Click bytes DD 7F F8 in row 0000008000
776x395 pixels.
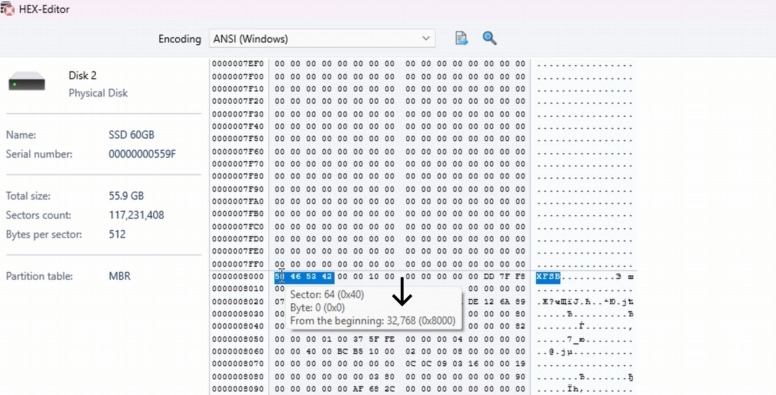504,277
